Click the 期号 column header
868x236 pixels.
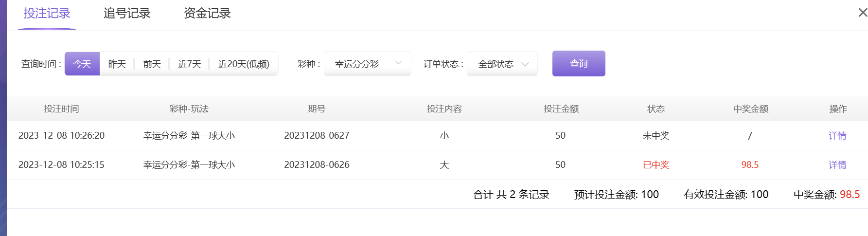[317, 109]
